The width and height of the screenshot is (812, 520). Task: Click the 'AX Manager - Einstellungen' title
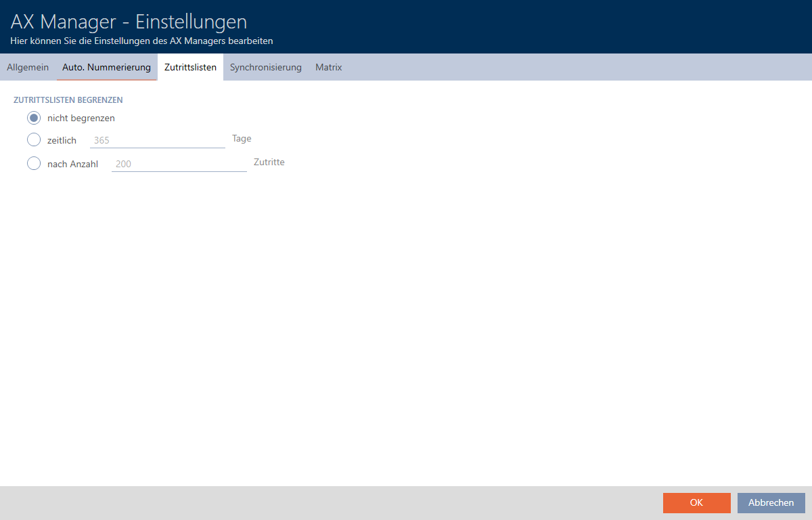129,21
